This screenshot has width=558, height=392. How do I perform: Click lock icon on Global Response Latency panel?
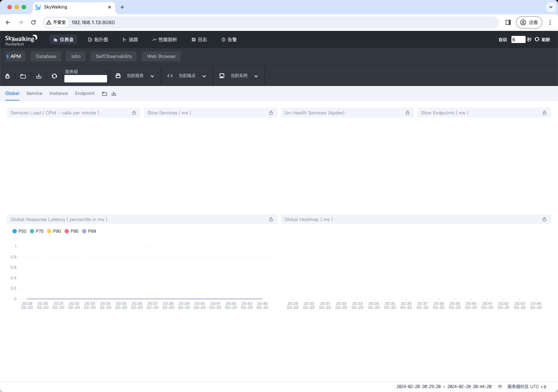pyautogui.click(x=271, y=219)
